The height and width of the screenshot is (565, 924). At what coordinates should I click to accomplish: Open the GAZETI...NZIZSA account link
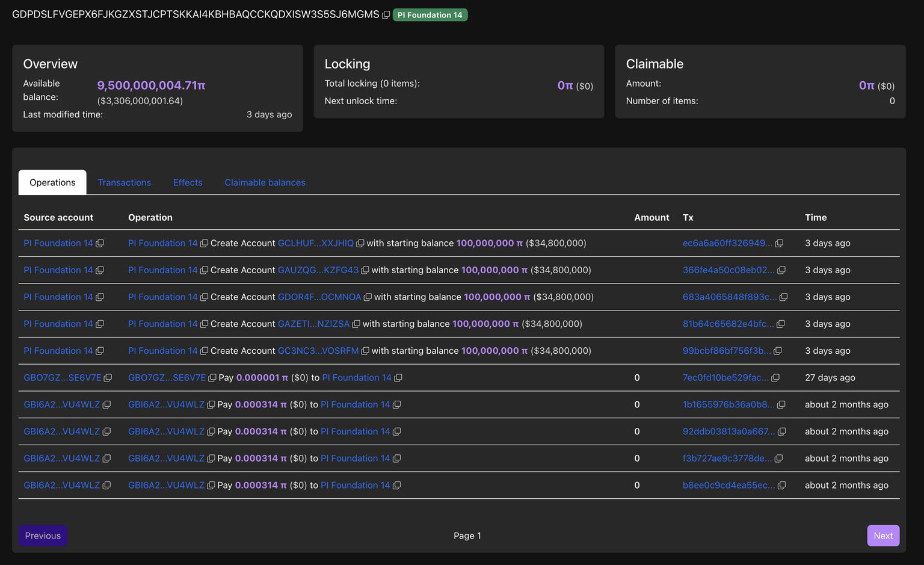(x=313, y=324)
